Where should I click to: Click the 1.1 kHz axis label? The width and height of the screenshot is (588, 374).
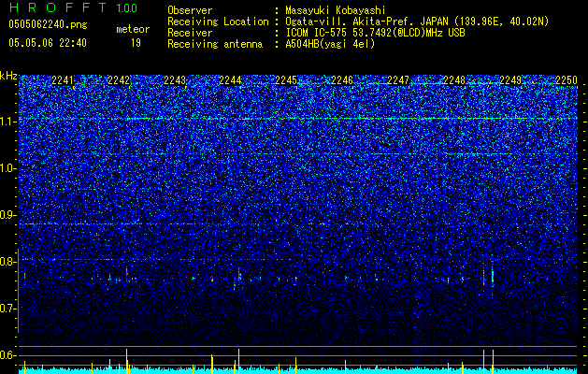click(8, 122)
